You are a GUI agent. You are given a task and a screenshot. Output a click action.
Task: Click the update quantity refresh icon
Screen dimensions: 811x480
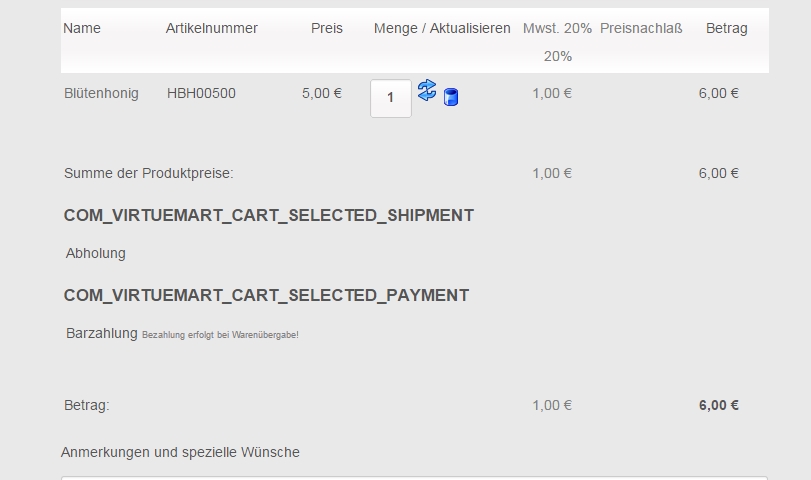(x=427, y=91)
